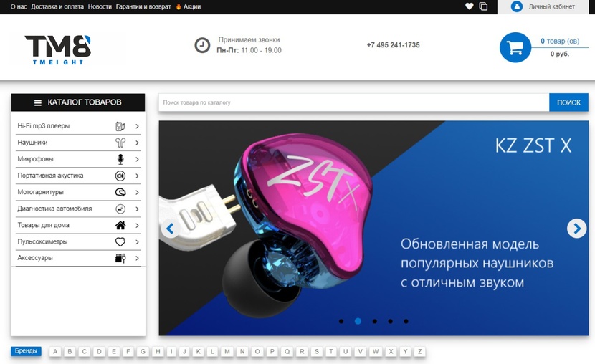The width and height of the screenshot is (595, 364).
Task: Filter brands by letter H
Action: click(158, 352)
